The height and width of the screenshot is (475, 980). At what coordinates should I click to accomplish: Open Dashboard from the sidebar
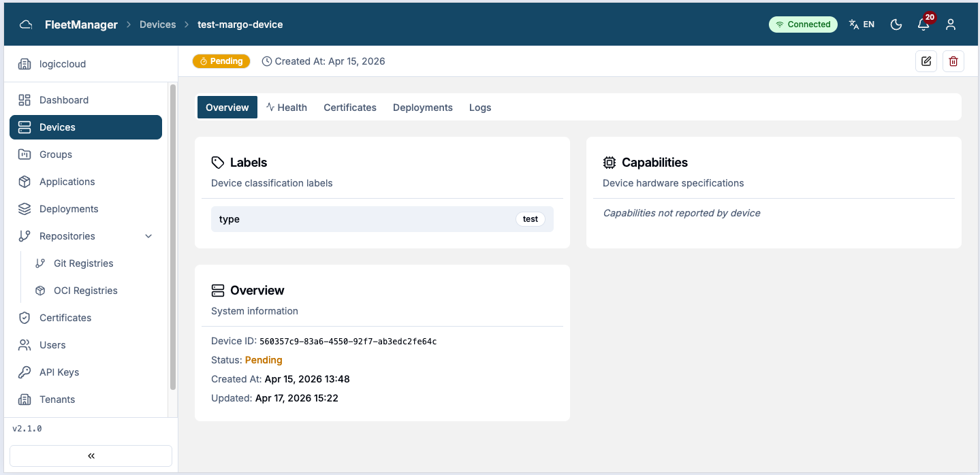point(86,100)
